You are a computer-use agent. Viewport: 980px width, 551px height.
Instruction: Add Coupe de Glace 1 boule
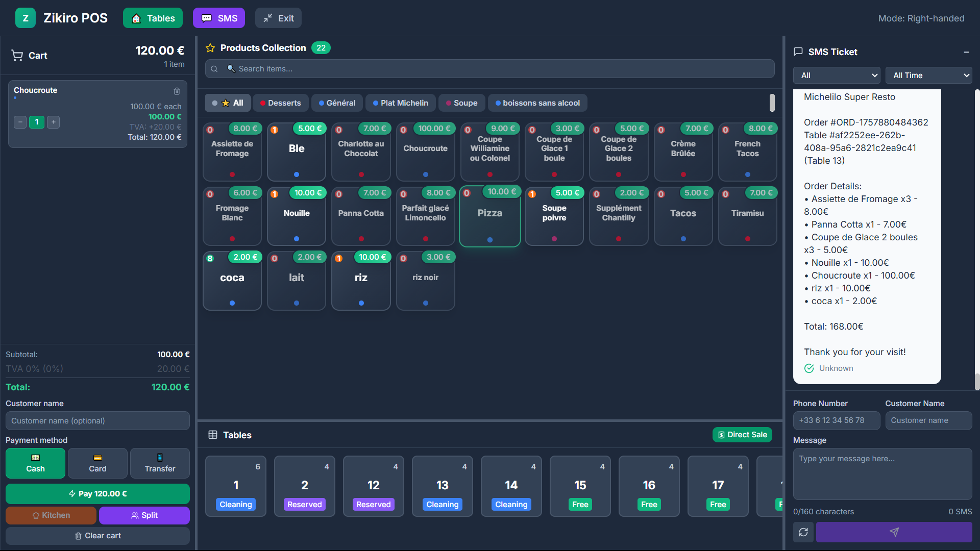pyautogui.click(x=554, y=152)
